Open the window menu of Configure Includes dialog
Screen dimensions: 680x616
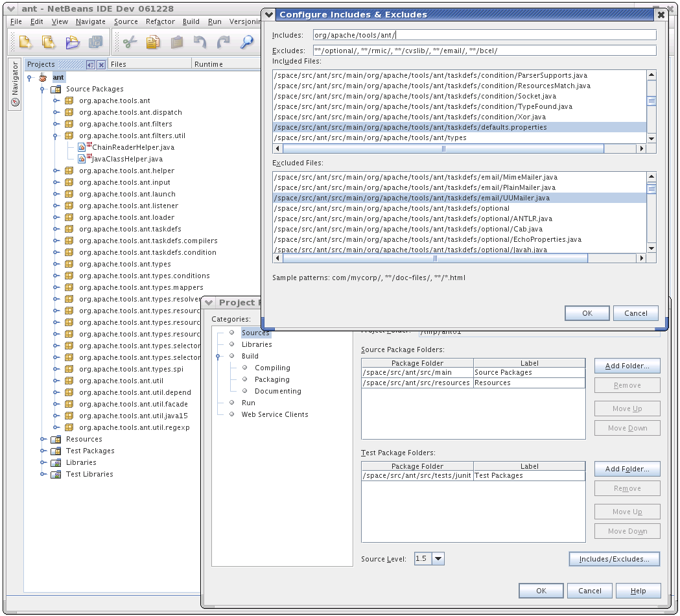tap(269, 14)
